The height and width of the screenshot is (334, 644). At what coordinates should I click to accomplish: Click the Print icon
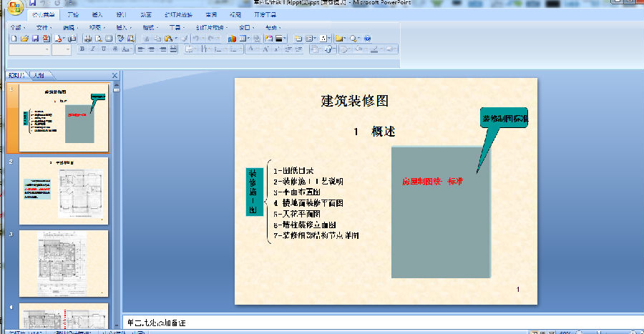tap(87, 39)
